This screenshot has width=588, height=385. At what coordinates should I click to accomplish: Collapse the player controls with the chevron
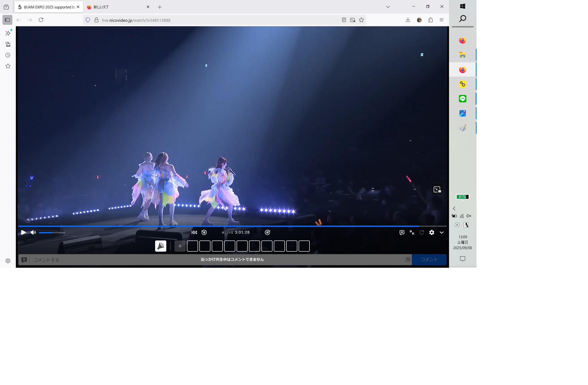coord(442,233)
